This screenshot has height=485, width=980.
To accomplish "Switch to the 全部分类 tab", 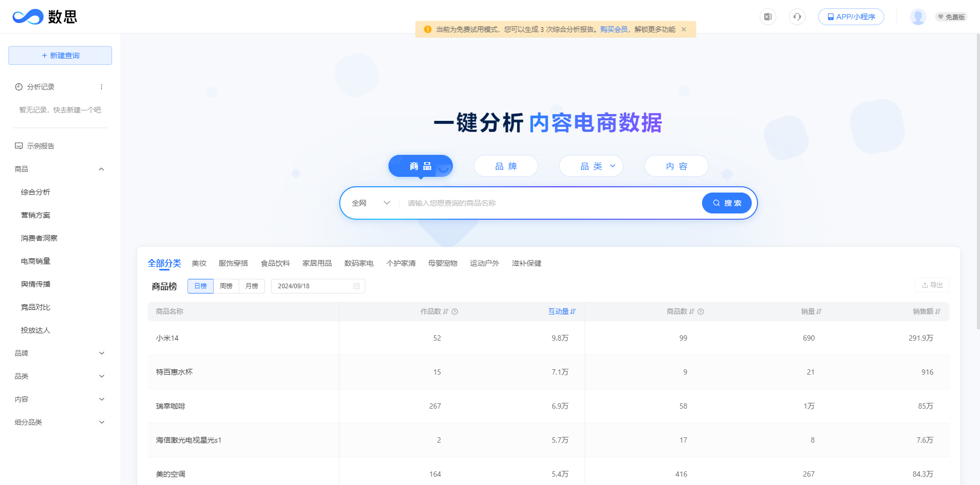I will [164, 263].
